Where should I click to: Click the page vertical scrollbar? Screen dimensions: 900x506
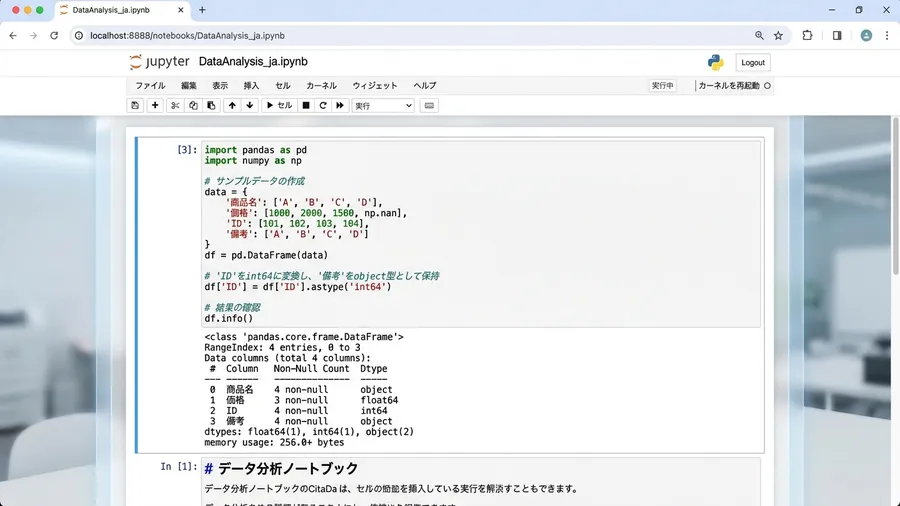tap(895, 196)
